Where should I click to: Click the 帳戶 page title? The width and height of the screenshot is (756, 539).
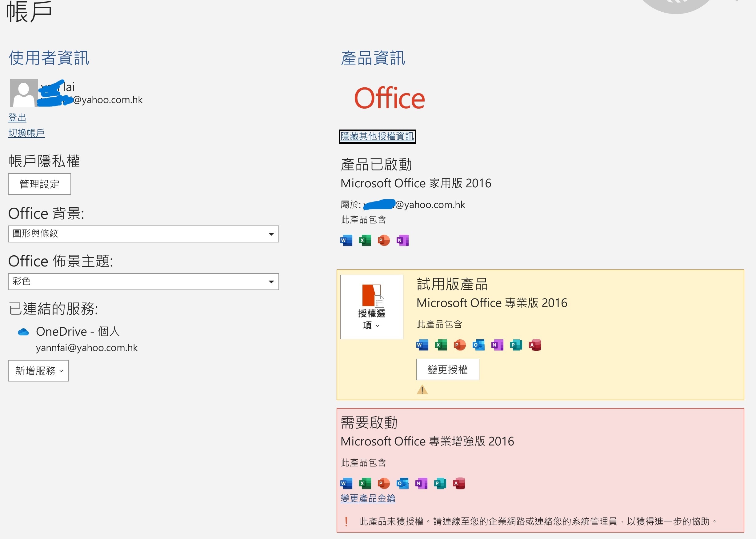(x=29, y=12)
